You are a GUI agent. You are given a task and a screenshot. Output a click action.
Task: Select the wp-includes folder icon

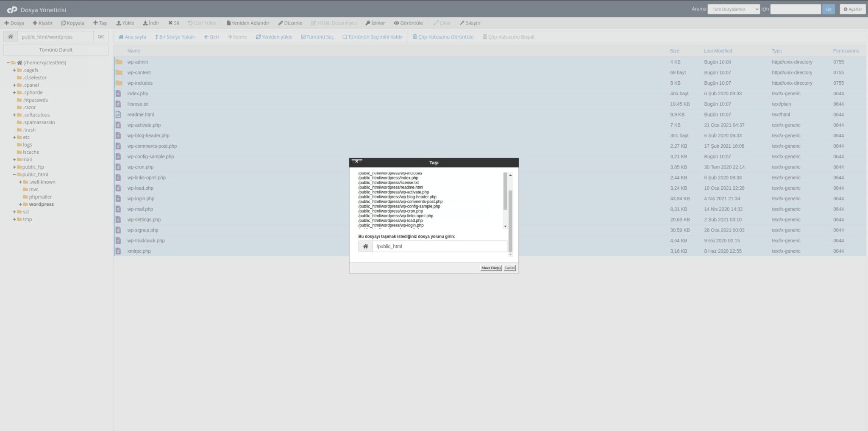119,83
